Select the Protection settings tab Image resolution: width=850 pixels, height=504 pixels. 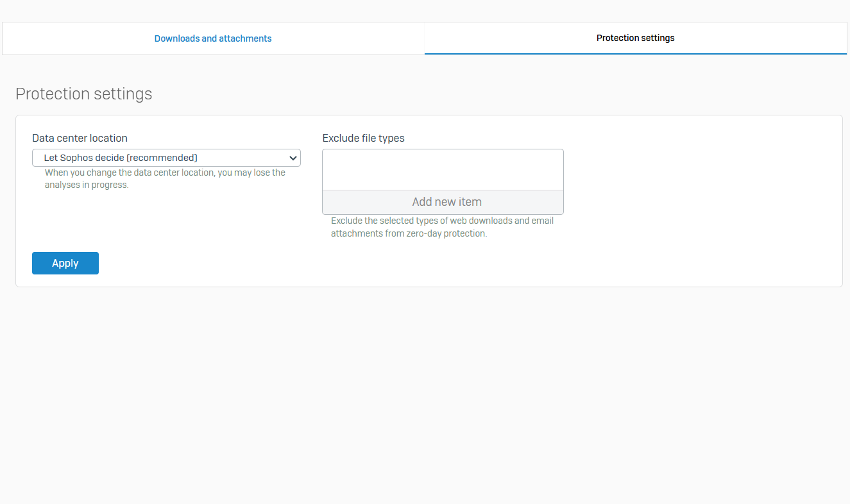635,38
